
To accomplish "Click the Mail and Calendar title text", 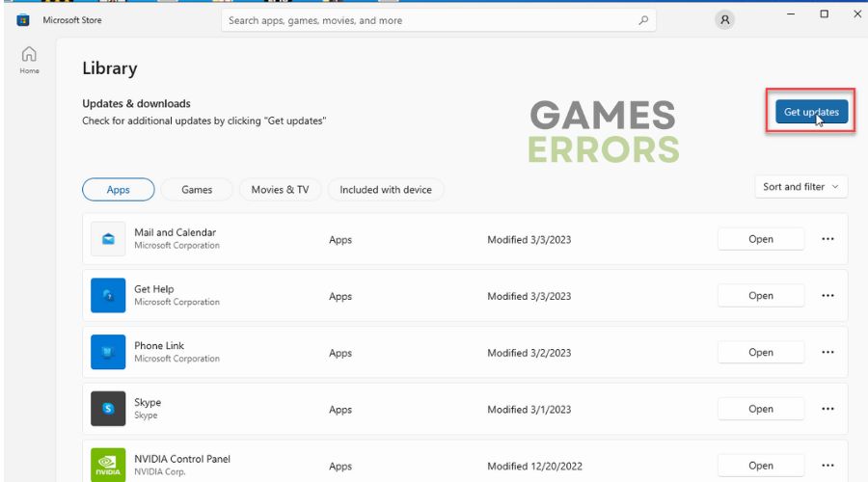I will 175,232.
